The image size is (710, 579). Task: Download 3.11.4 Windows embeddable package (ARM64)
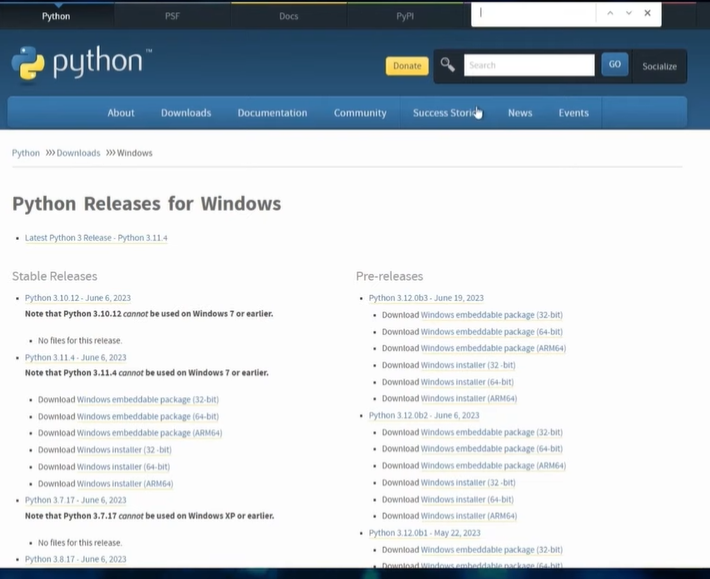pos(149,433)
